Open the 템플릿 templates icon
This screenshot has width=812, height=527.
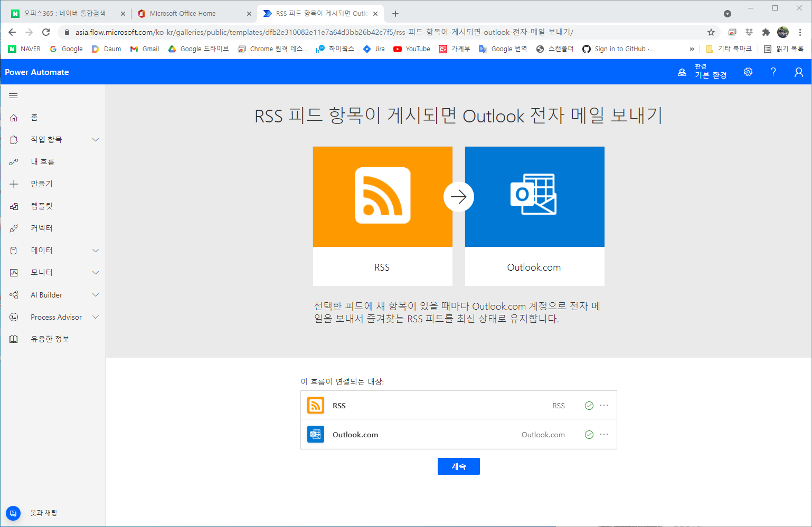pyautogui.click(x=14, y=206)
